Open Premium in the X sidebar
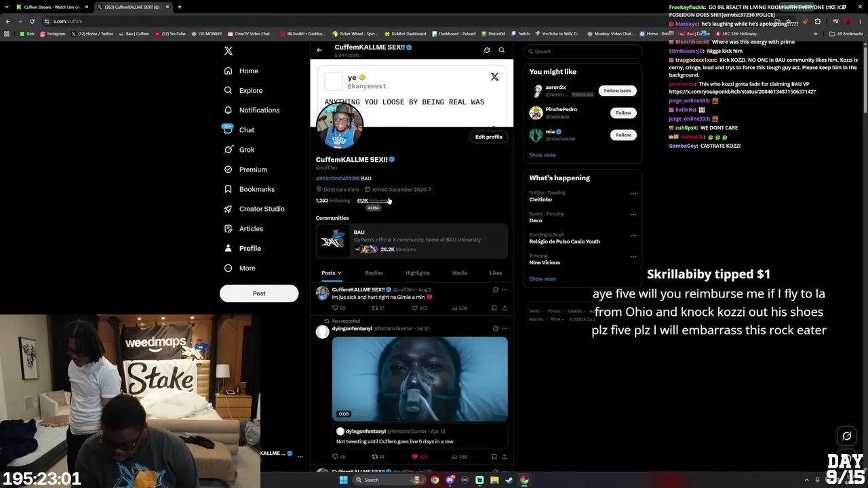Viewport: 868px width, 488px height. click(x=245, y=169)
